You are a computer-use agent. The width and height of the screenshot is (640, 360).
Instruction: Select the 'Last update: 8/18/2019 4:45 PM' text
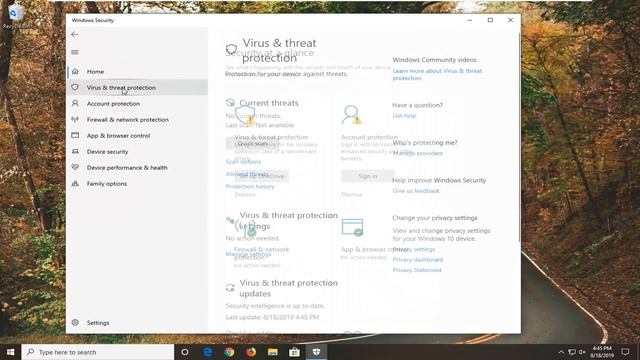[272, 317]
